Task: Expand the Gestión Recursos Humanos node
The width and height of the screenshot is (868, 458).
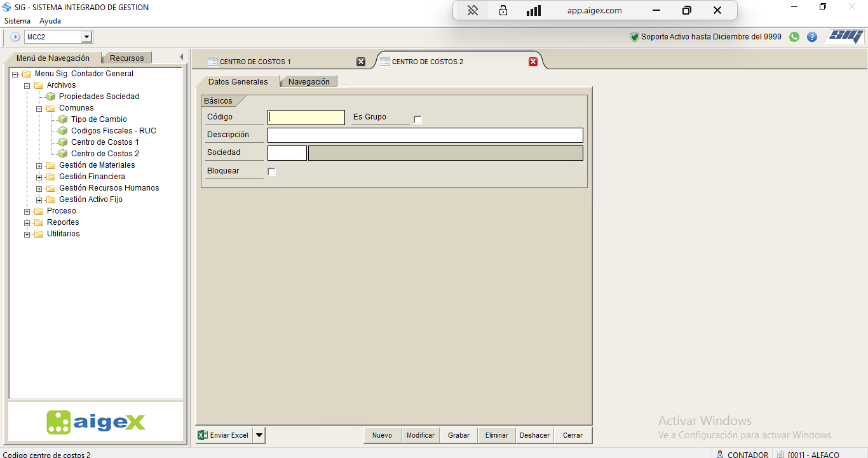Action: 39,189
